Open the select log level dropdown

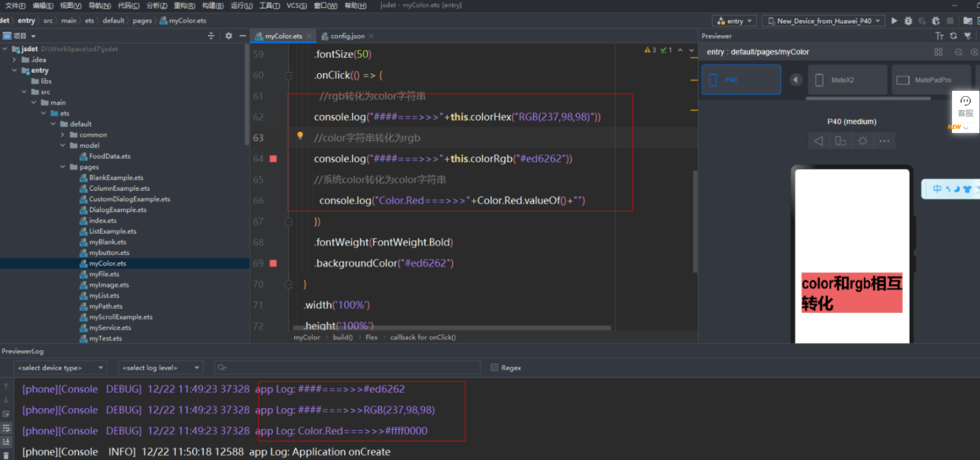click(161, 368)
